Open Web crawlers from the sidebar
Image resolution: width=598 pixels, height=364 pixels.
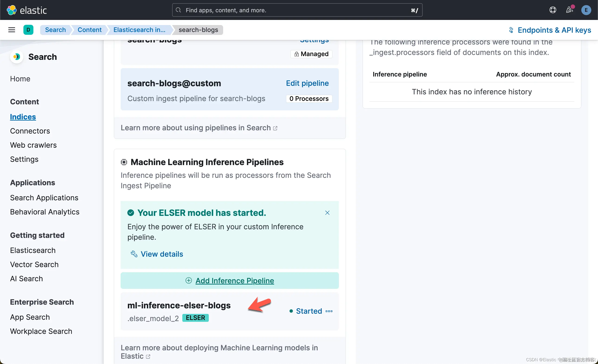(33, 145)
